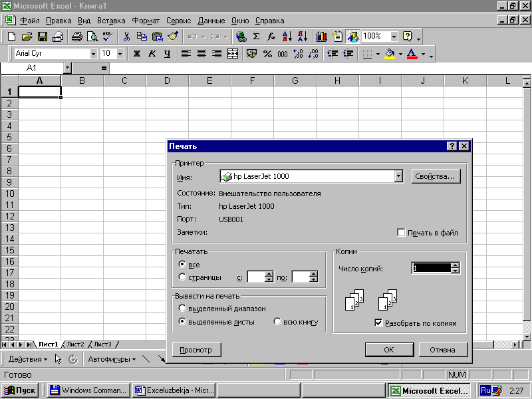Switch to the Windows Commander taskbar button
The image size is (532, 399).
(x=89, y=390)
